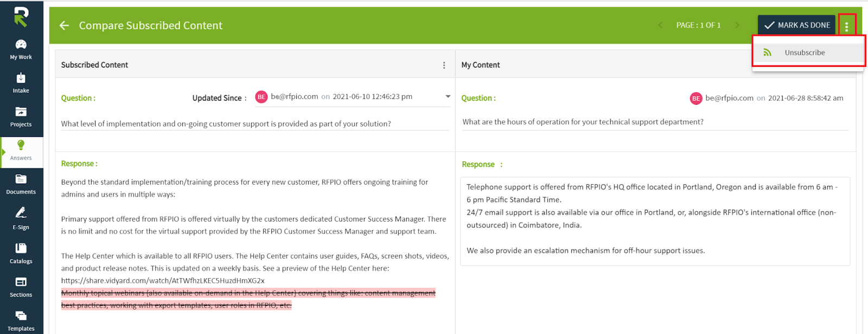Go to next page chevron
Image resolution: width=868 pixels, height=334 pixels.
[x=737, y=25]
